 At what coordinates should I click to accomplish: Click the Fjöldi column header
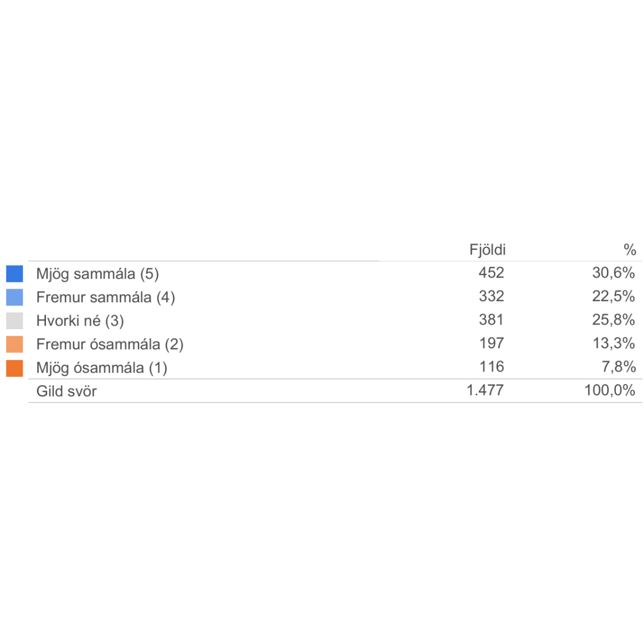[x=488, y=250]
